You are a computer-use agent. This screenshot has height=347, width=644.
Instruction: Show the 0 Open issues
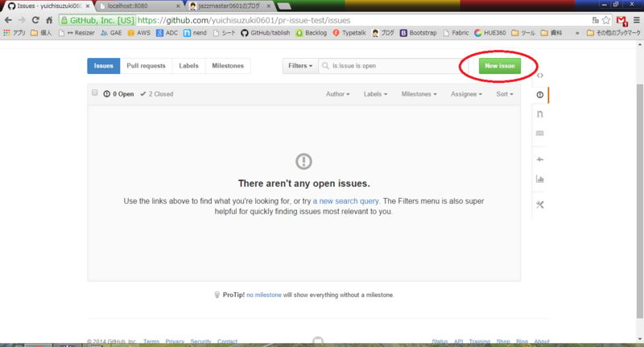point(118,94)
